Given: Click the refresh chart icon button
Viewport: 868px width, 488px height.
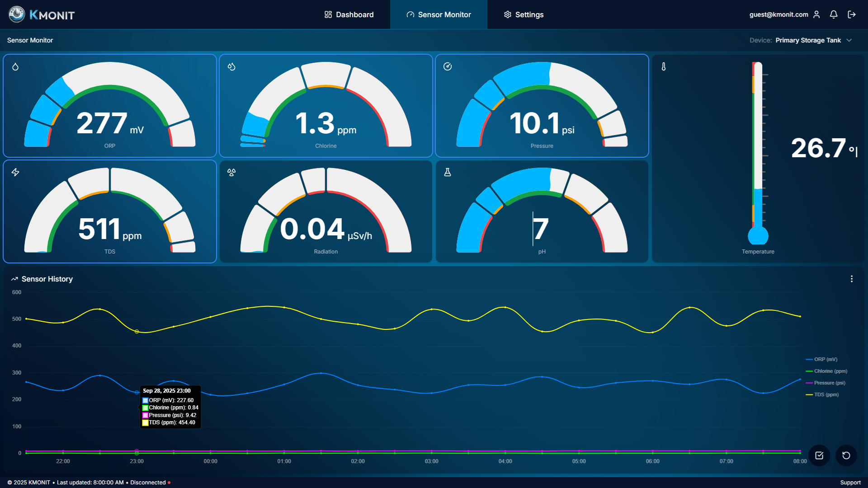Looking at the screenshot, I should 846,455.
